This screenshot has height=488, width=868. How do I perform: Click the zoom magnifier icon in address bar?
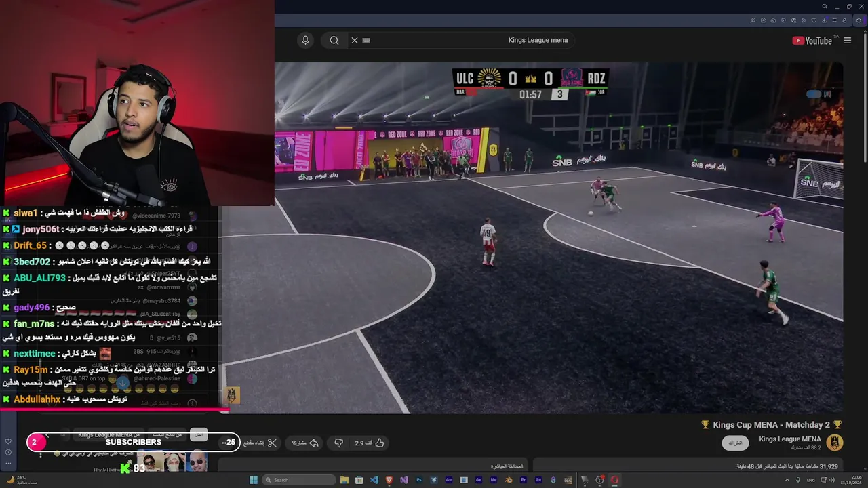[753, 20]
